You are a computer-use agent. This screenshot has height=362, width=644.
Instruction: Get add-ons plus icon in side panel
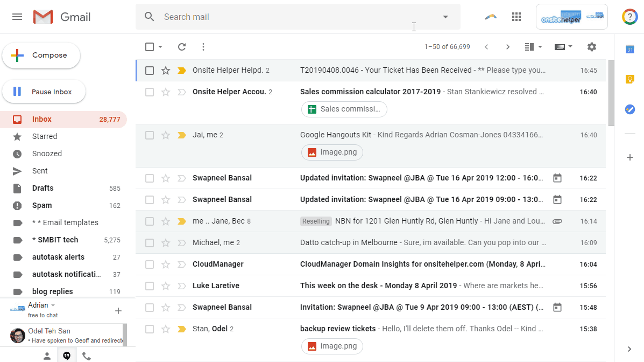click(x=629, y=157)
